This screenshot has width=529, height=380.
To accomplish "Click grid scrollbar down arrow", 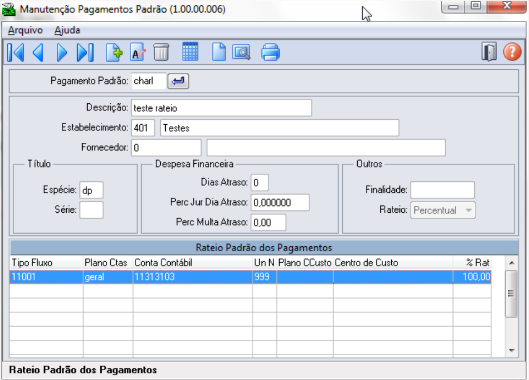I will coord(511,350).
